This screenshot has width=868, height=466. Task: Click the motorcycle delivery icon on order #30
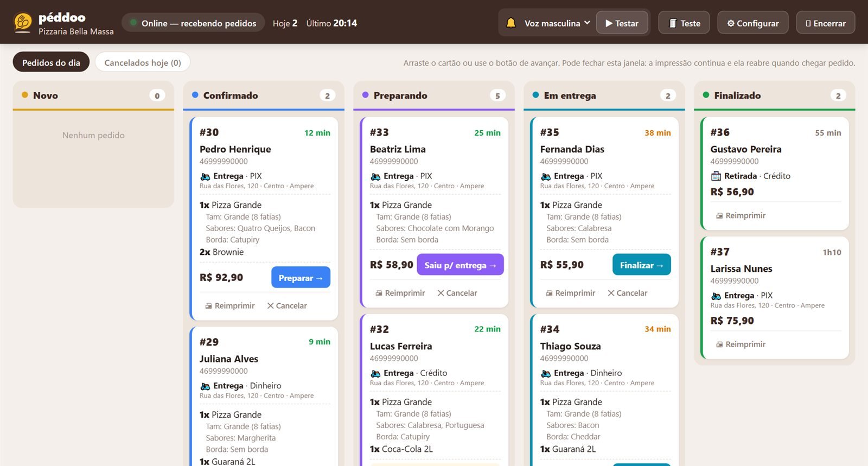pos(205,176)
